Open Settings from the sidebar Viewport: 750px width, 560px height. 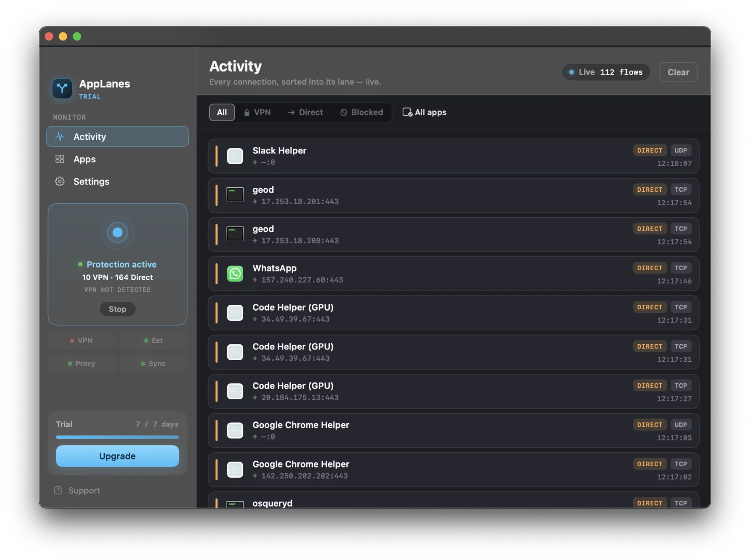pos(118,182)
